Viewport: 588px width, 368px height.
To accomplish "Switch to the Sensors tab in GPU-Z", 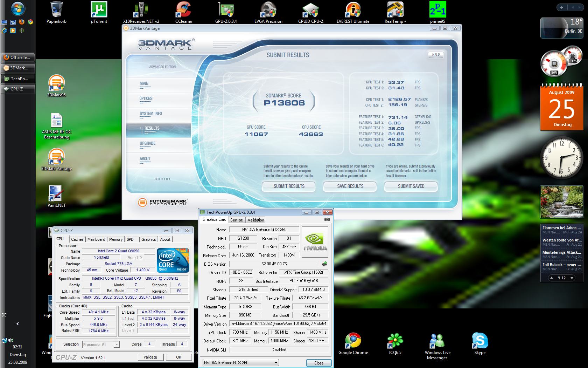I will point(237,220).
